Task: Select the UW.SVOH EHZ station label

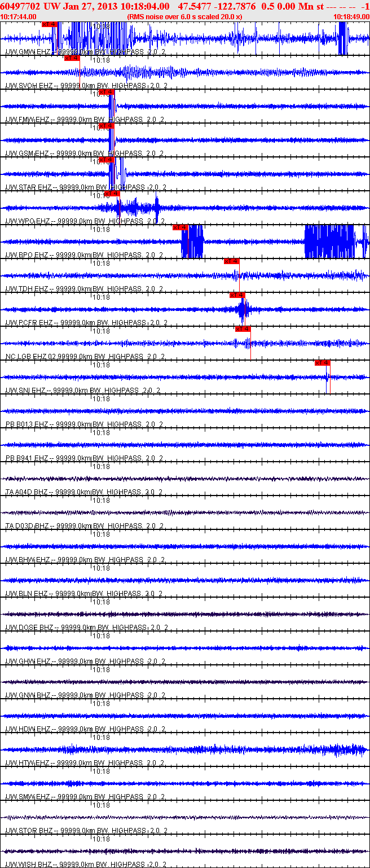Action: pos(86,85)
